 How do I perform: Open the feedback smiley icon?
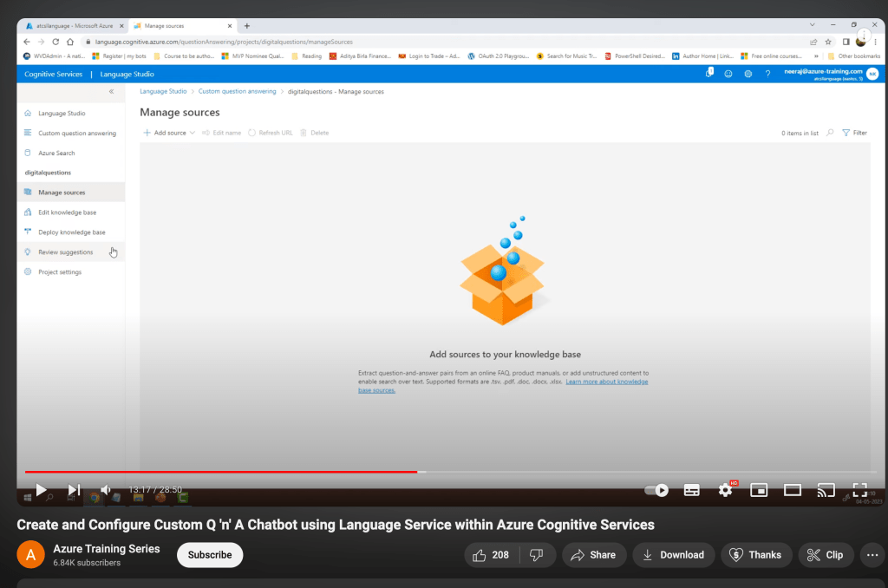(728, 74)
